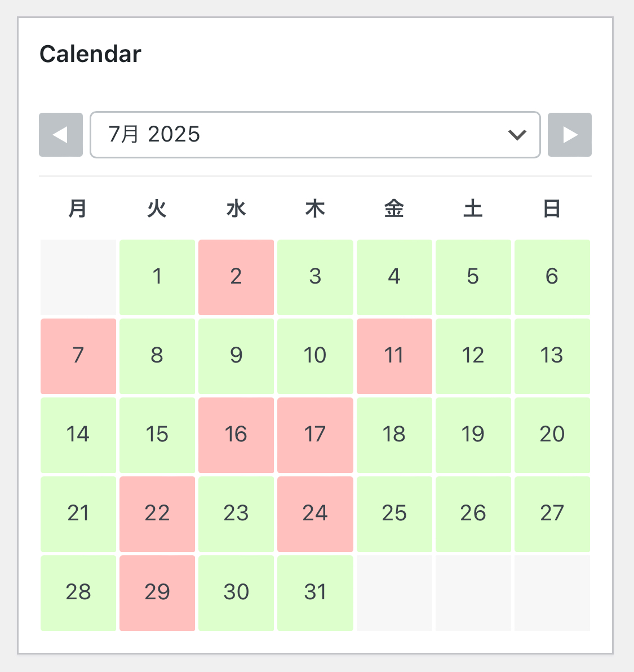Image resolution: width=634 pixels, height=672 pixels.
Task: Click date 25 in Friday column
Action: (394, 514)
